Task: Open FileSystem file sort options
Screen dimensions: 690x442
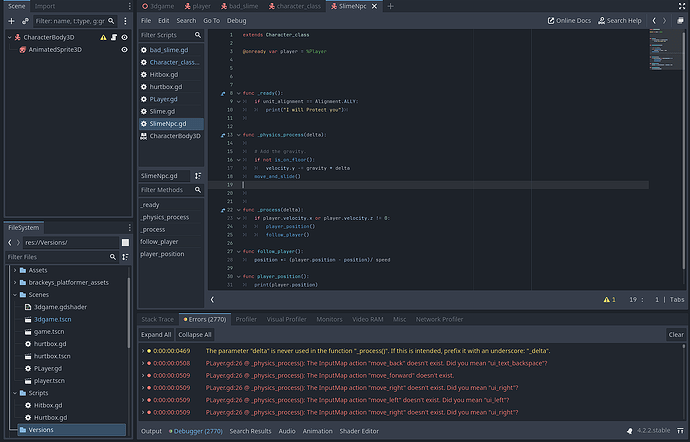Action: [125, 257]
